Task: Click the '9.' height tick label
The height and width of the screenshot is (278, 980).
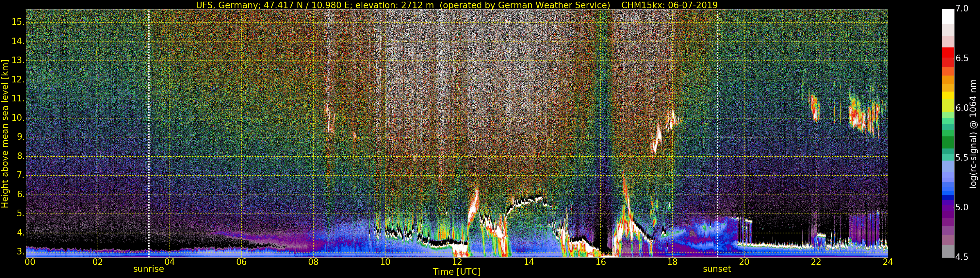Action: [21, 137]
